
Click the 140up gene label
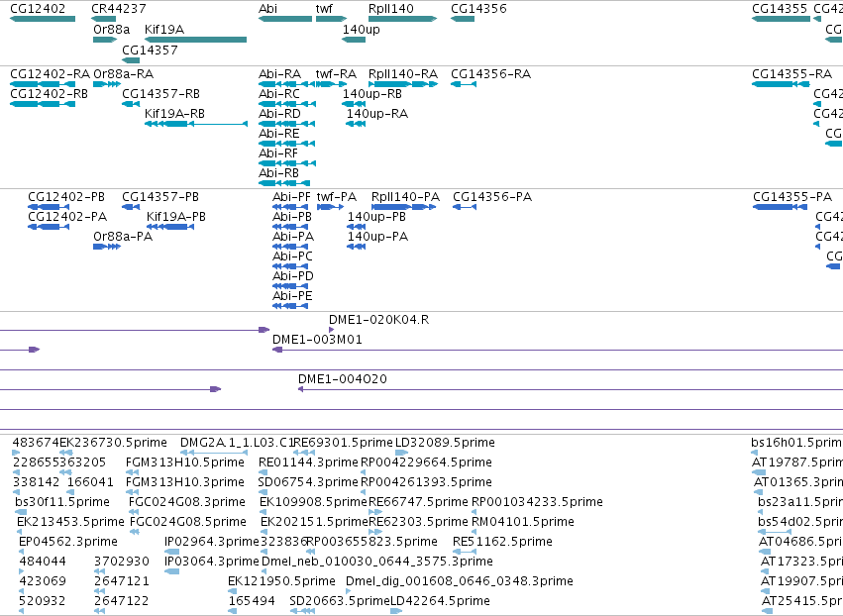(362, 30)
